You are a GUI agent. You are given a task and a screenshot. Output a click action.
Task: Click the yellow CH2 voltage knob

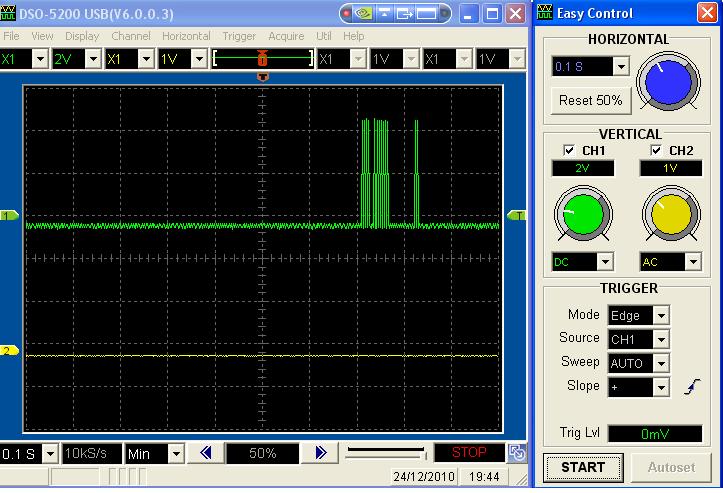click(671, 215)
